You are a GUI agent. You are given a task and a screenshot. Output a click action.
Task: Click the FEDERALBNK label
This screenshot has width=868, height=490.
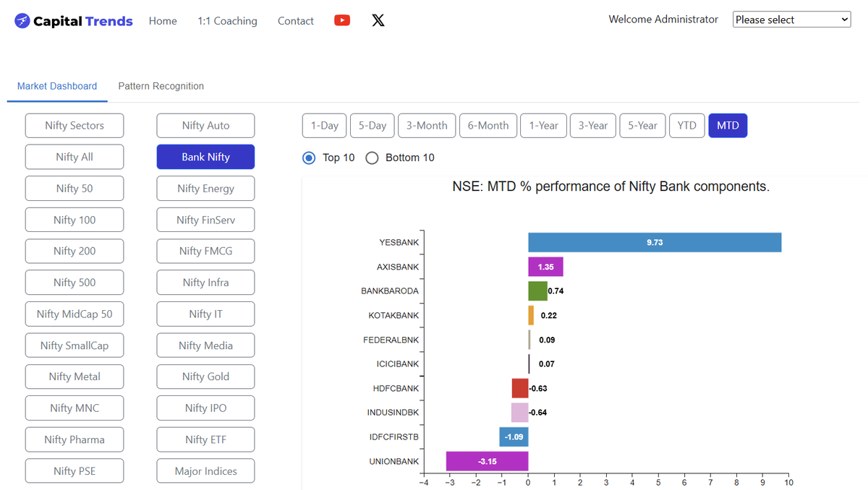click(391, 340)
